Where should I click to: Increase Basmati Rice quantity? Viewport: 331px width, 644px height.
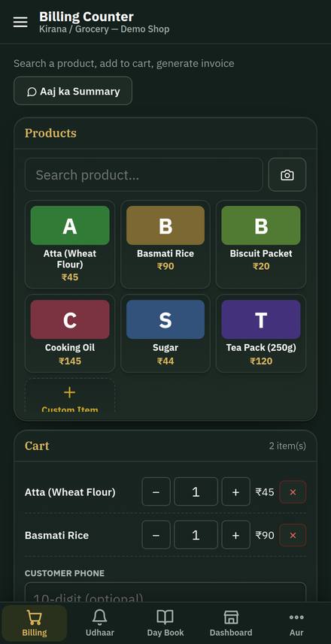[x=235, y=535]
